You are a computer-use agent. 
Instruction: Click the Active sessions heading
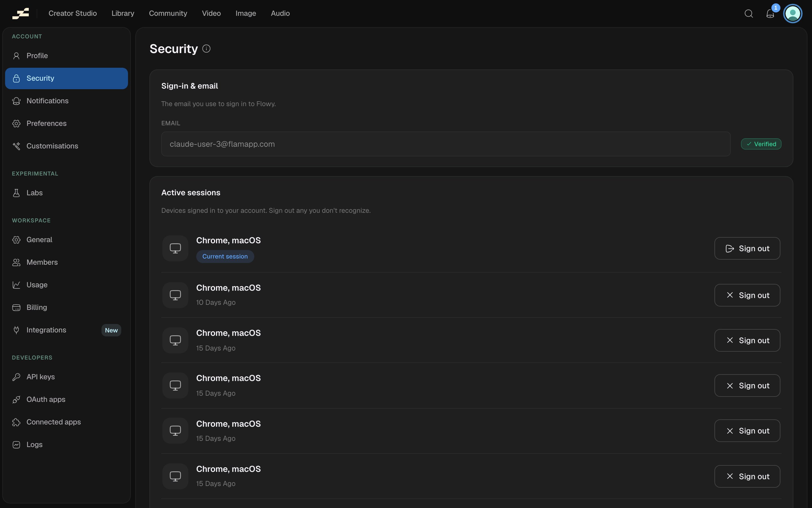click(x=191, y=192)
